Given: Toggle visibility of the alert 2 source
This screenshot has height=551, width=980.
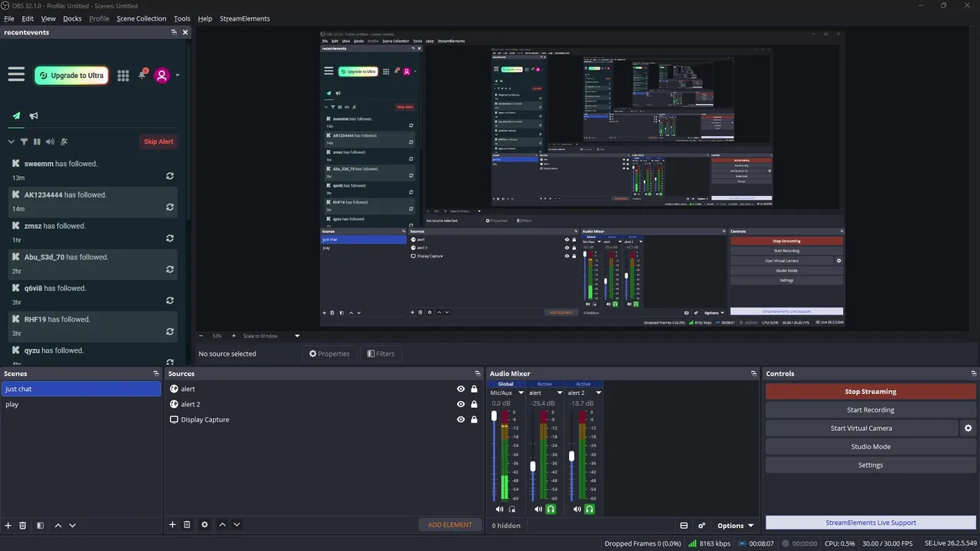Looking at the screenshot, I should click(461, 404).
